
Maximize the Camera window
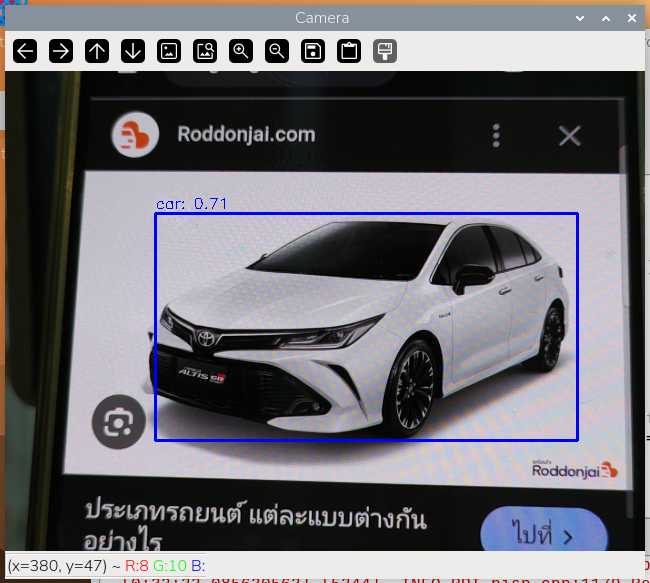click(x=606, y=18)
